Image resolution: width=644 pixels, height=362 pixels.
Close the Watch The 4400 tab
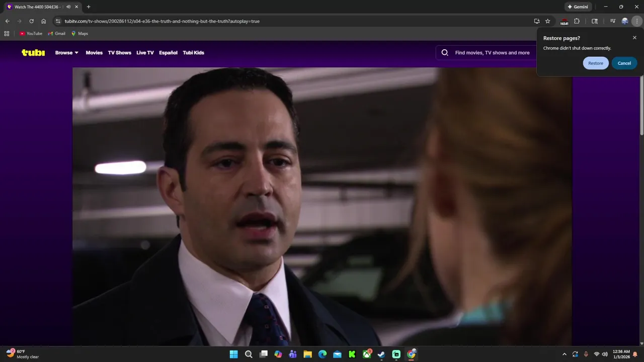[x=76, y=7]
